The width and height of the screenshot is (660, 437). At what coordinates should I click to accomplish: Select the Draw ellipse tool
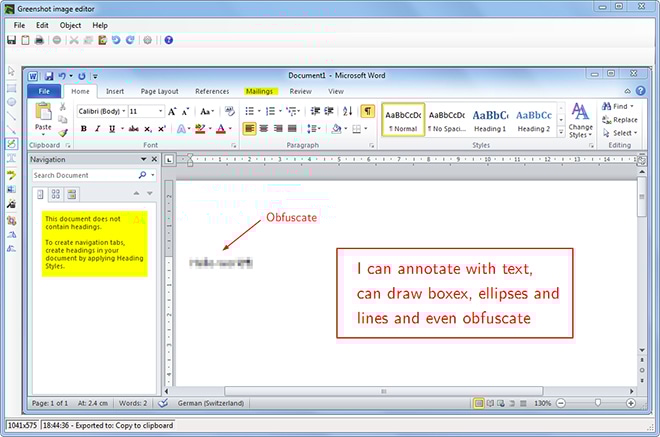pos(11,101)
